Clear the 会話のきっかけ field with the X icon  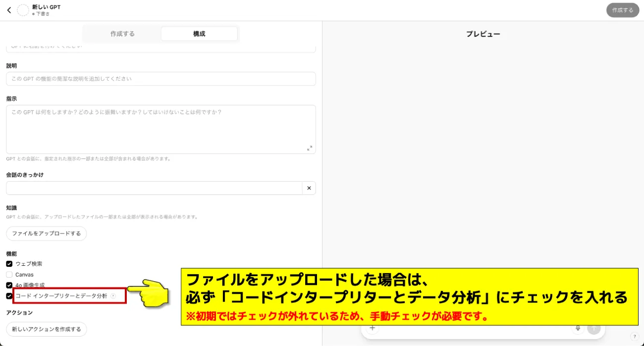pyautogui.click(x=309, y=188)
